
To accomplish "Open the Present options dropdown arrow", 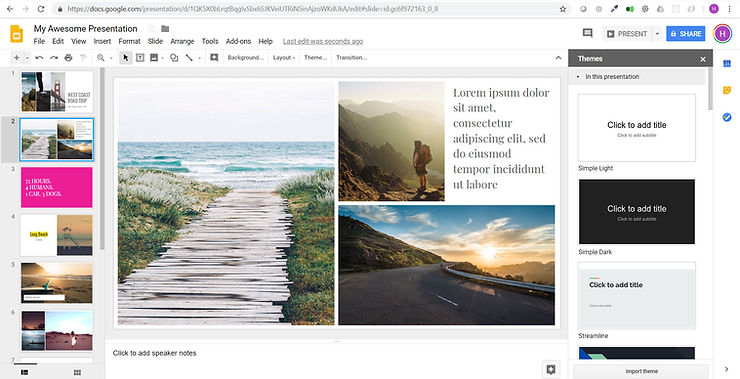I will (657, 34).
